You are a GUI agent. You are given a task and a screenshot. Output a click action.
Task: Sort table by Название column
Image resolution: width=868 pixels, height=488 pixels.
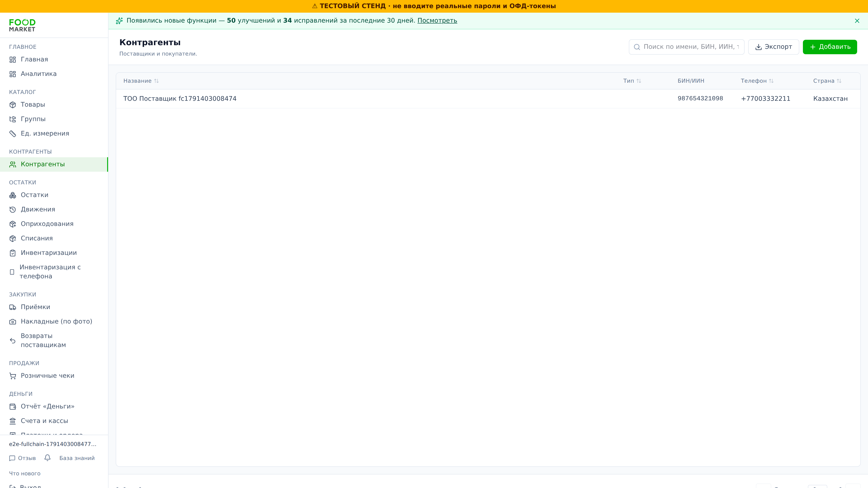tap(141, 81)
